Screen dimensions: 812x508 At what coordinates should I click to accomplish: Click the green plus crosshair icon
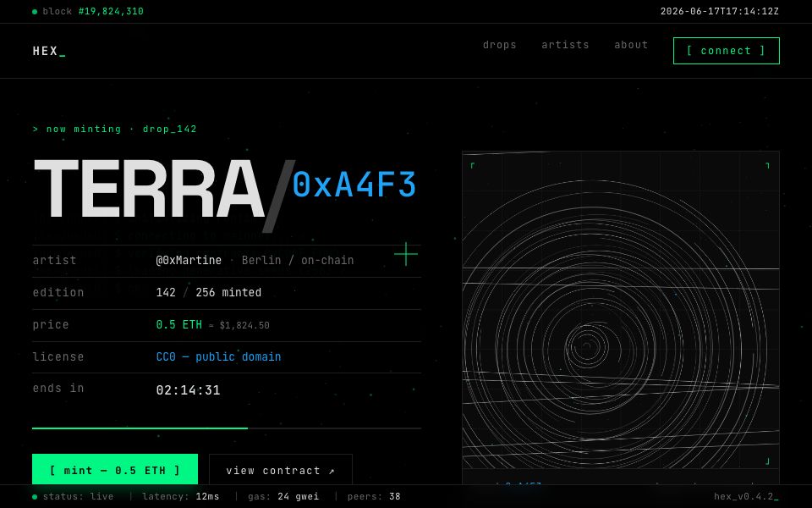(406, 254)
